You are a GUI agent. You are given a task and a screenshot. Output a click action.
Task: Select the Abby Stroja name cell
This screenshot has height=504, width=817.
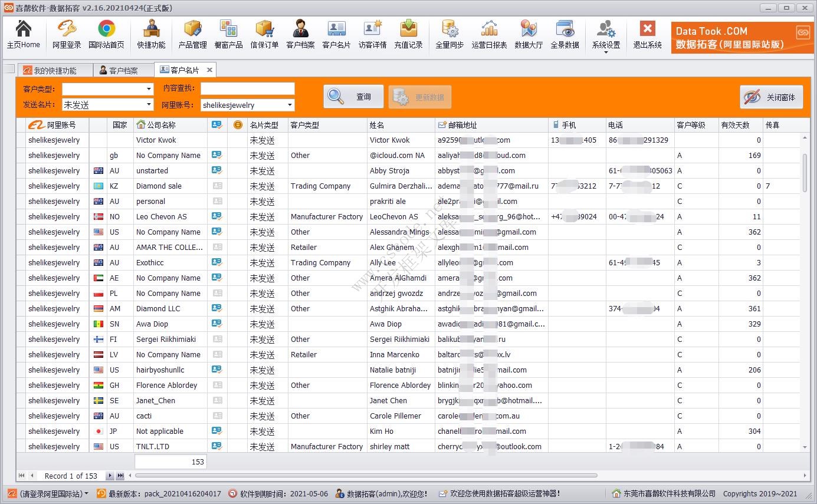coord(401,171)
